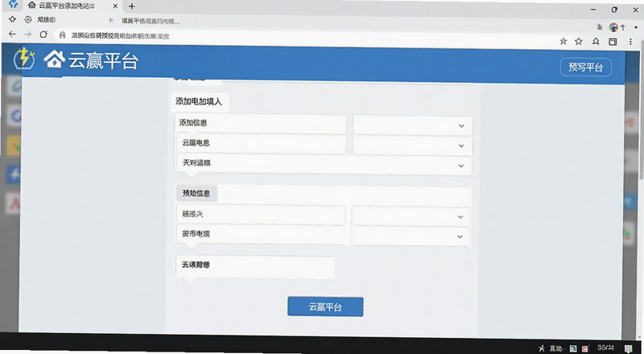Click the 按币电境 input field
Screen dimensions: 644x354
[x=261, y=234]
